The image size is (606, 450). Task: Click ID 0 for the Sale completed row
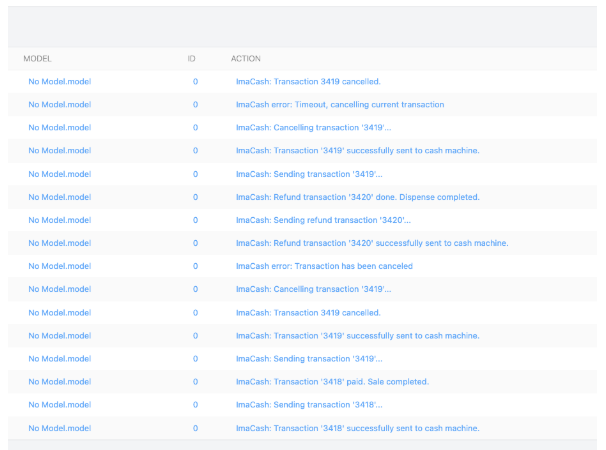point(195,382)
